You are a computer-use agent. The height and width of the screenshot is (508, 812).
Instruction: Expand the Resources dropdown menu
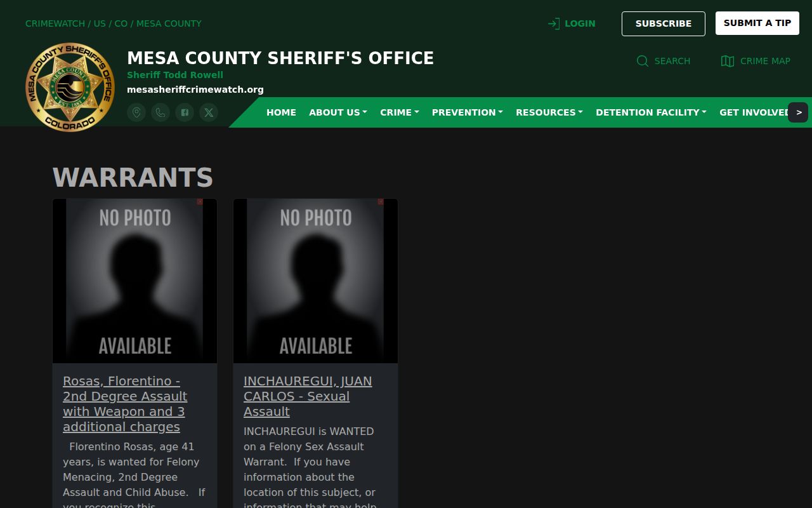549,112
